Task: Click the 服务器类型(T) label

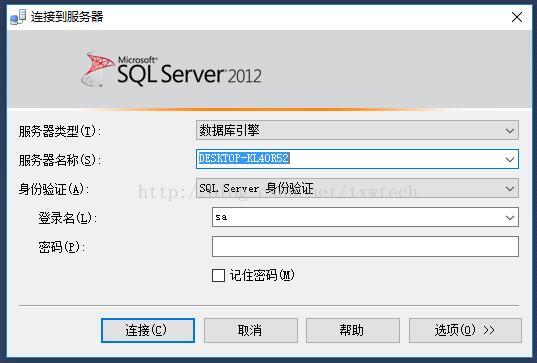Action: (60, 131)
